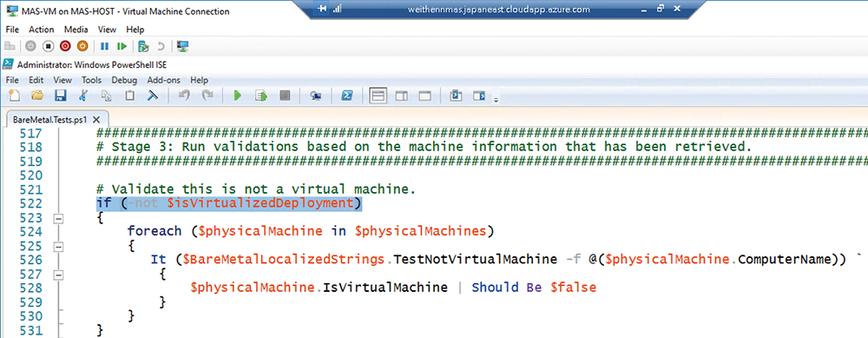Toggle script pane to the right layout
Screen dimensions: 868x338
[401, 96]
